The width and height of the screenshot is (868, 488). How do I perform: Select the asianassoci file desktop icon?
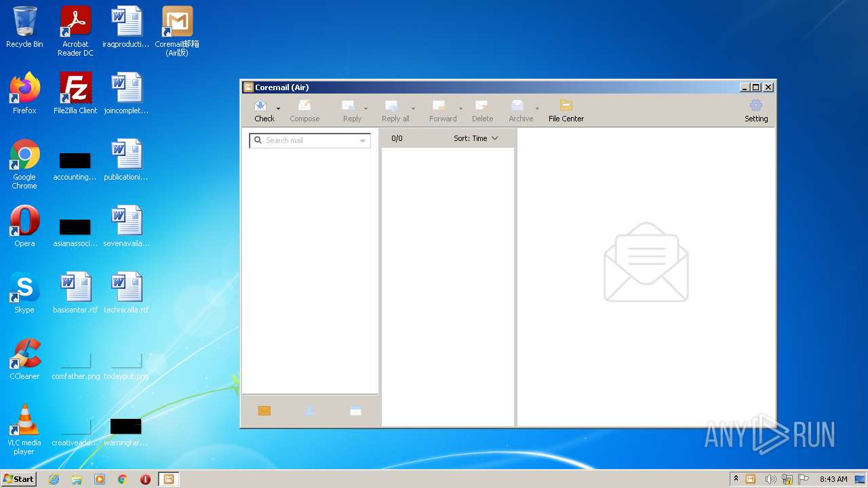[x=75, y=233]
